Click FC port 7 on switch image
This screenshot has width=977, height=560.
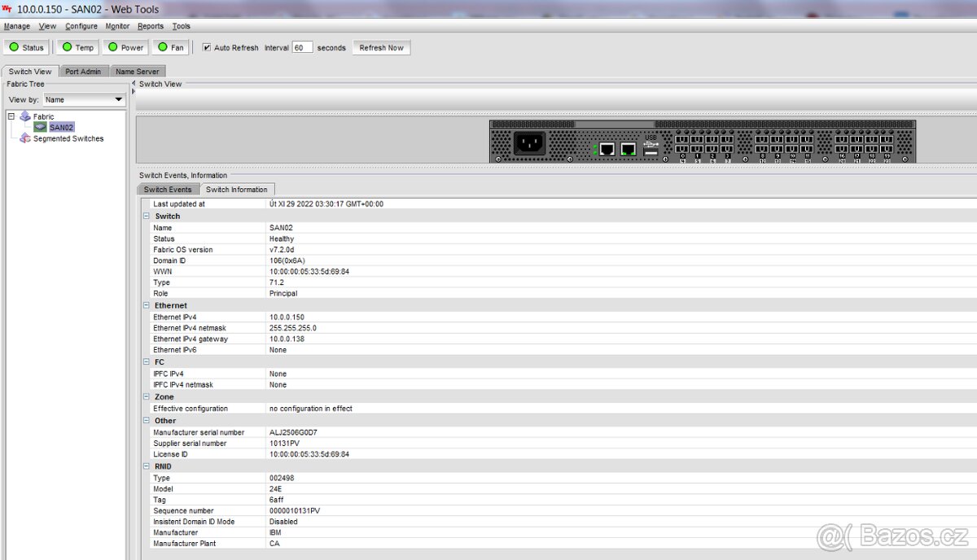pos(727,149)
